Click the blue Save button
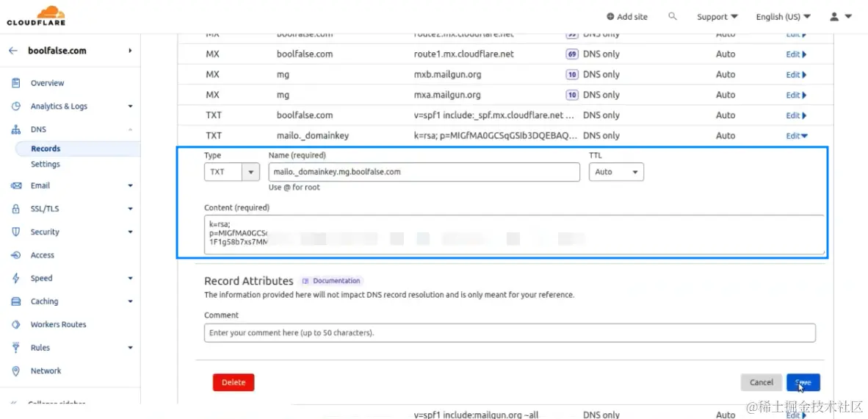868x419 pixels. (803, 382)
